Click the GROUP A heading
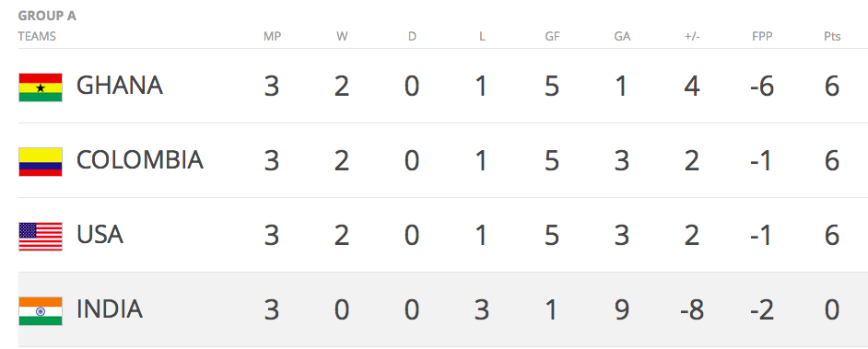 coord(47,16)
